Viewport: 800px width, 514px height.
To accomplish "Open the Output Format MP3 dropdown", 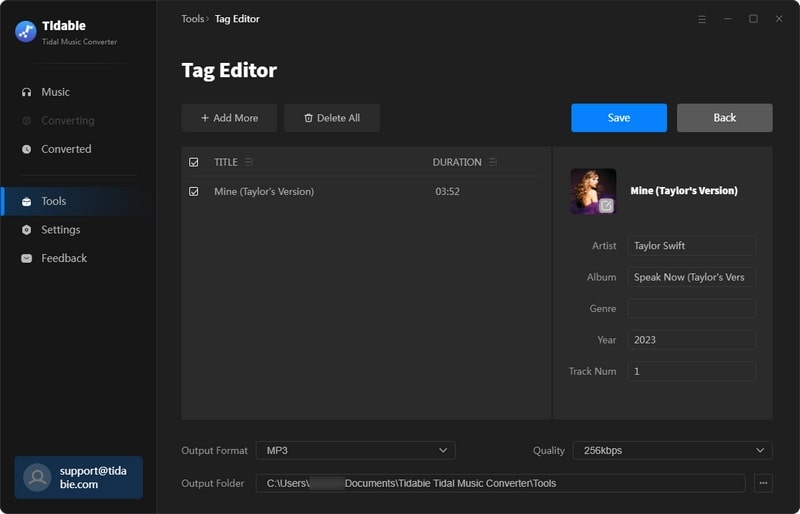I will click(355, 450).
